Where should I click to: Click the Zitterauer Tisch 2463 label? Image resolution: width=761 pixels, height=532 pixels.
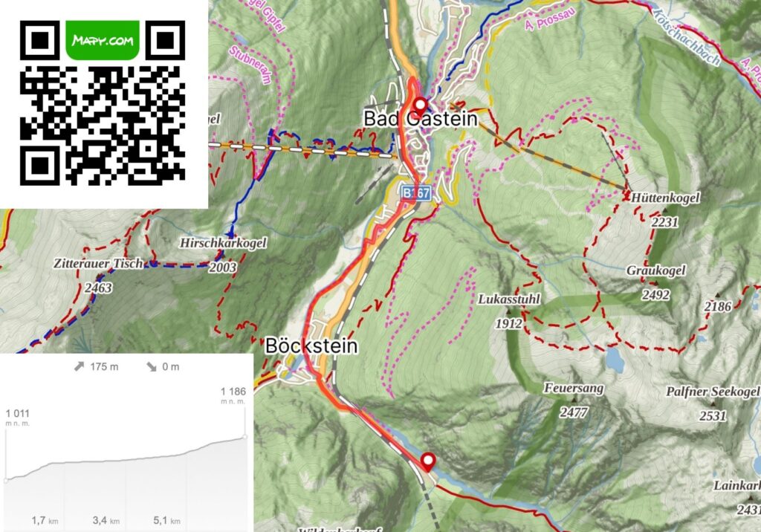pyautogui.click(x=98, y=276)
